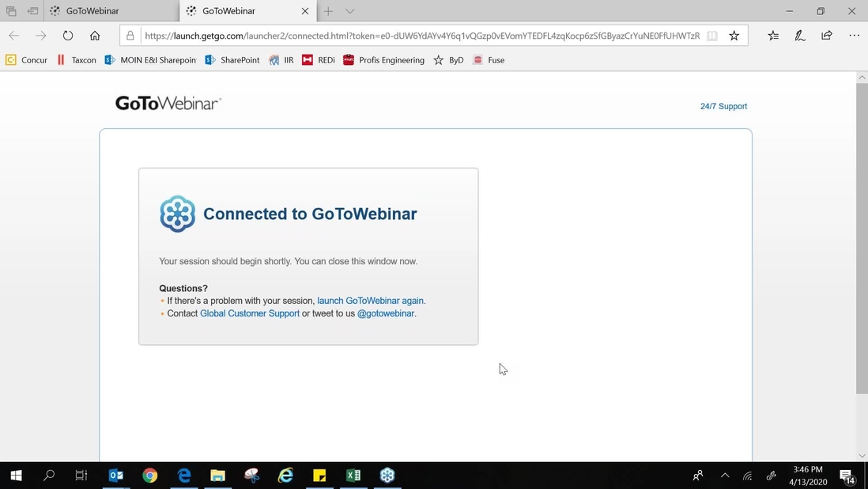Click the add notes pen icon
This screenshot has width=868, height=489.
click(800, 36)
